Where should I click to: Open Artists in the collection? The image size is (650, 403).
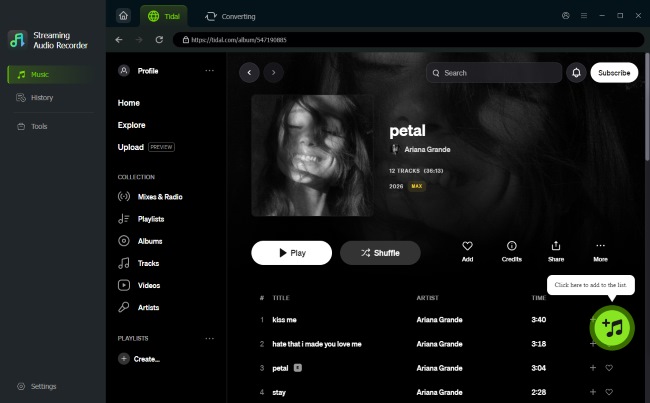[138, 307]
